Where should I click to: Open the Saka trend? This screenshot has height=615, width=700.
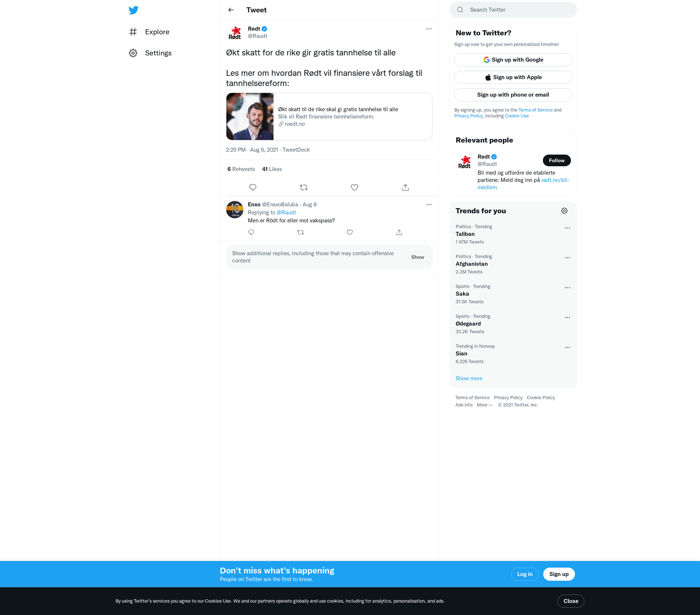click(513, 294)
